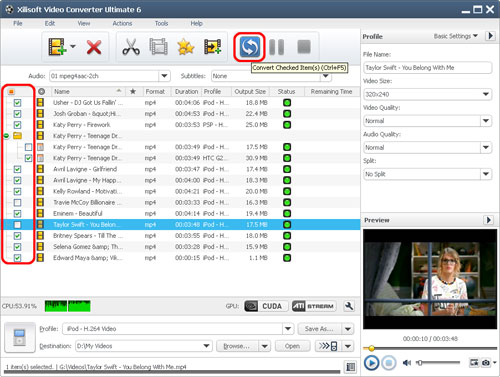The width and height of the screenshot is (500, 377).
Task: Expand the Profile panel arrow
Action: [x=490, y=36]
